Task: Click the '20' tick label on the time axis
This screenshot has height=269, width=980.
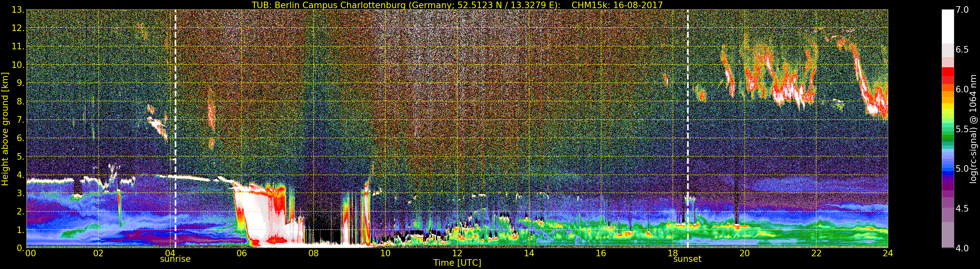Action: point(744,253)
